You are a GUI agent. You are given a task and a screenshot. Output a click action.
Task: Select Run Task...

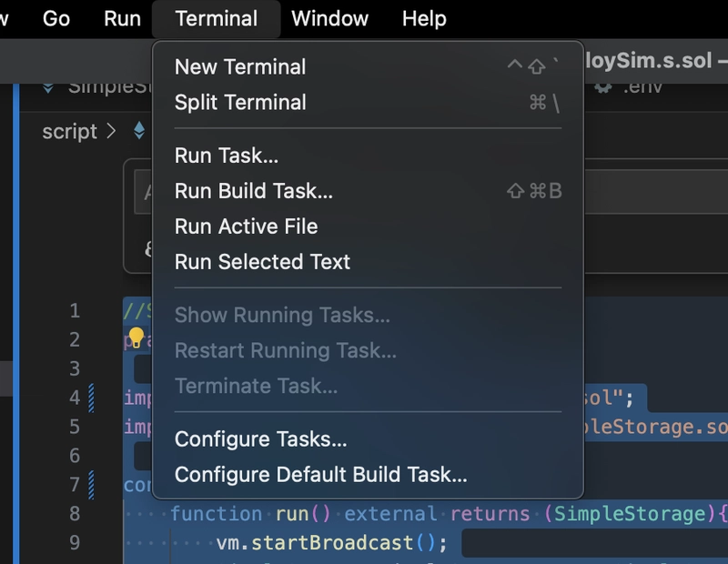(368, 155)
